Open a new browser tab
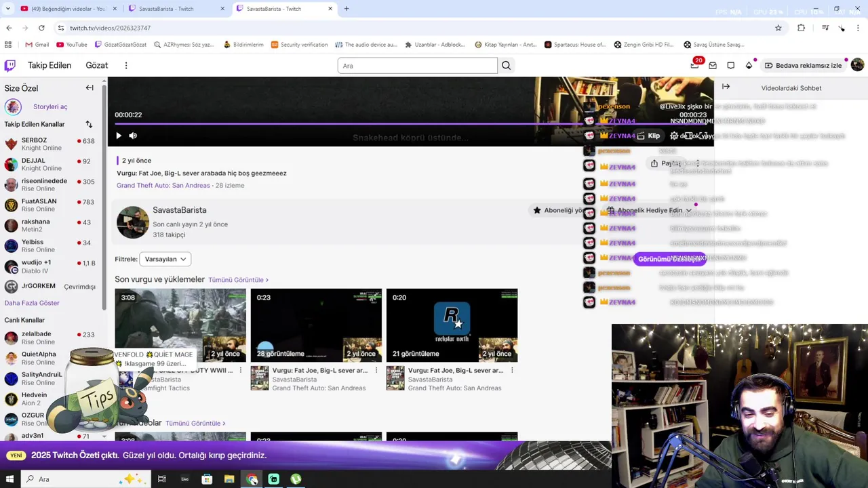This screenshot has width=868, height=488. 347,9
